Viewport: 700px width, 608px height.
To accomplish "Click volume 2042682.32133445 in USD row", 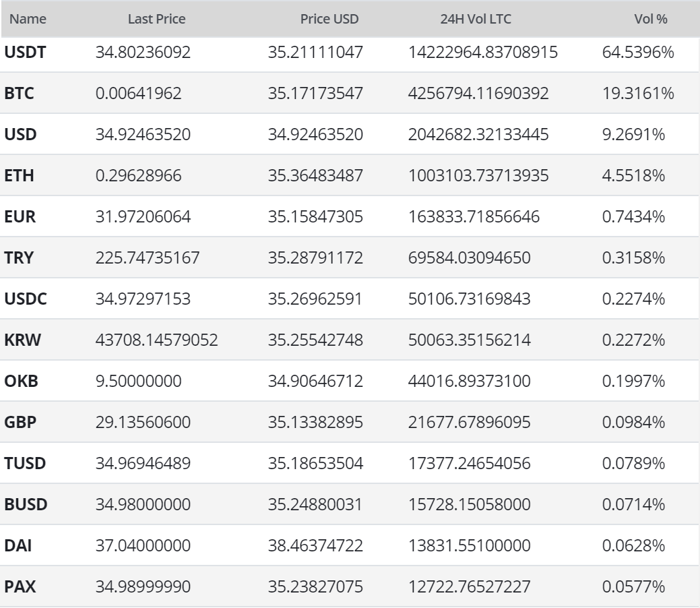I will pos(478,134).
